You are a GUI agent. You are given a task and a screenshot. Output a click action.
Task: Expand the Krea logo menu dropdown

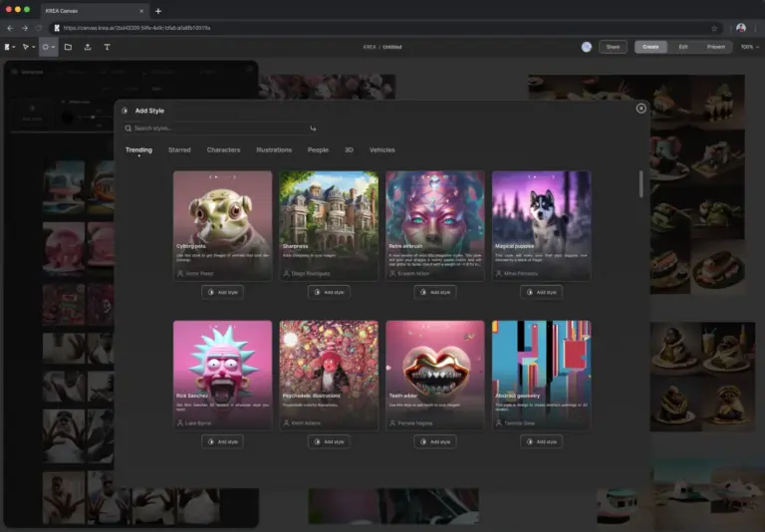pos(10,47)
